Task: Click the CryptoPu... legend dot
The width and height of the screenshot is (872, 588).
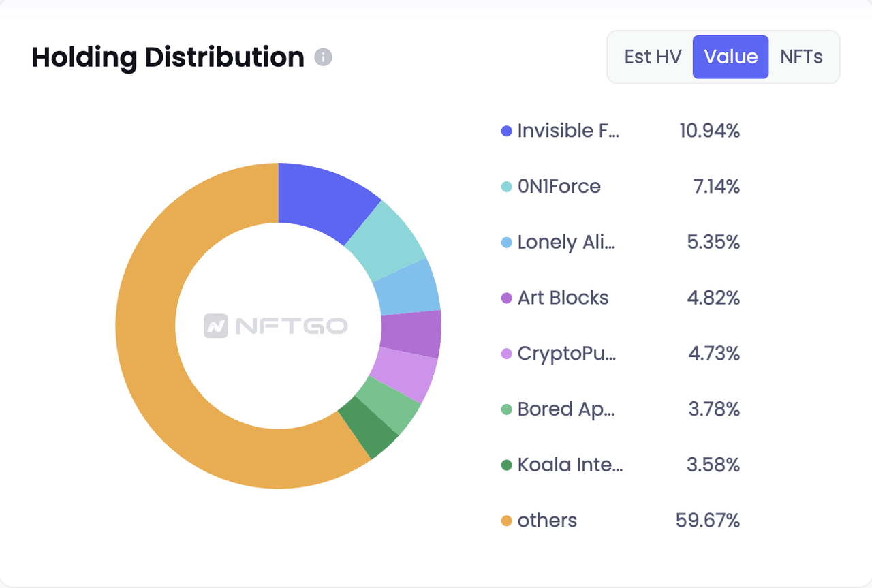Action: coord(506,354)
